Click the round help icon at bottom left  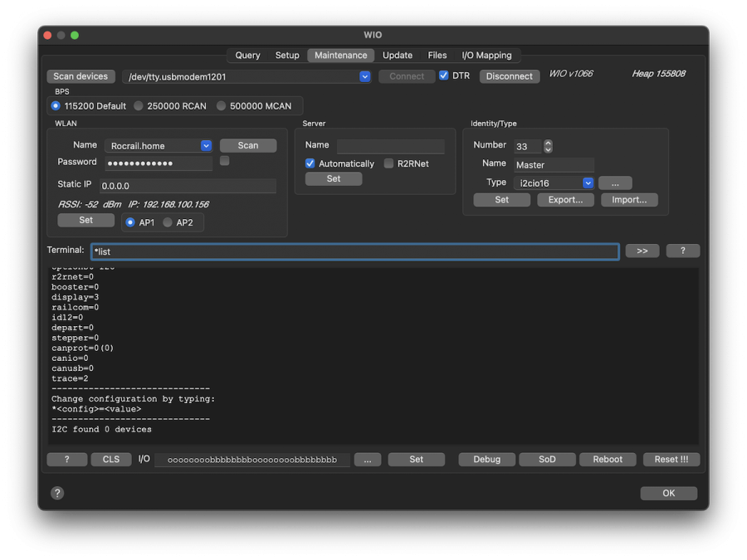57,493
